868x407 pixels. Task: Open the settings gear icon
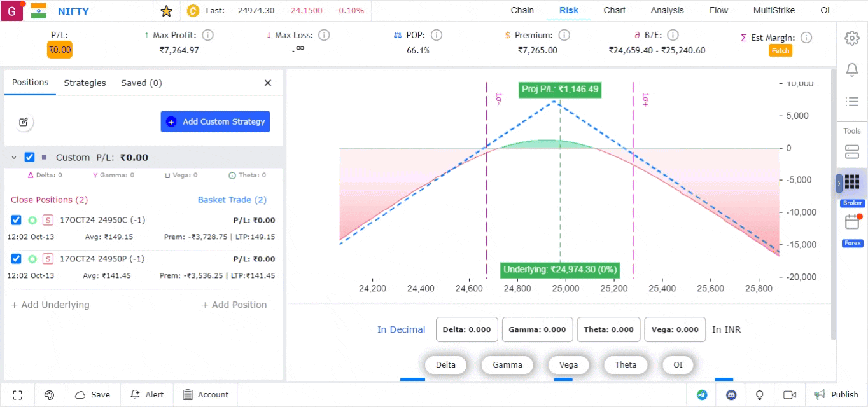tap(852, 38)
